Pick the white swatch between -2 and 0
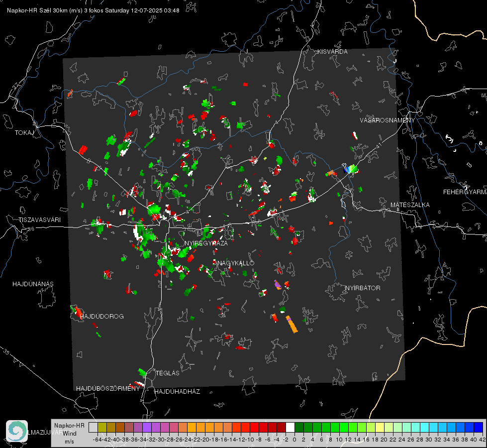Image resolution: width=487 pixels, height=448 pixels. (x=290, y=427)
